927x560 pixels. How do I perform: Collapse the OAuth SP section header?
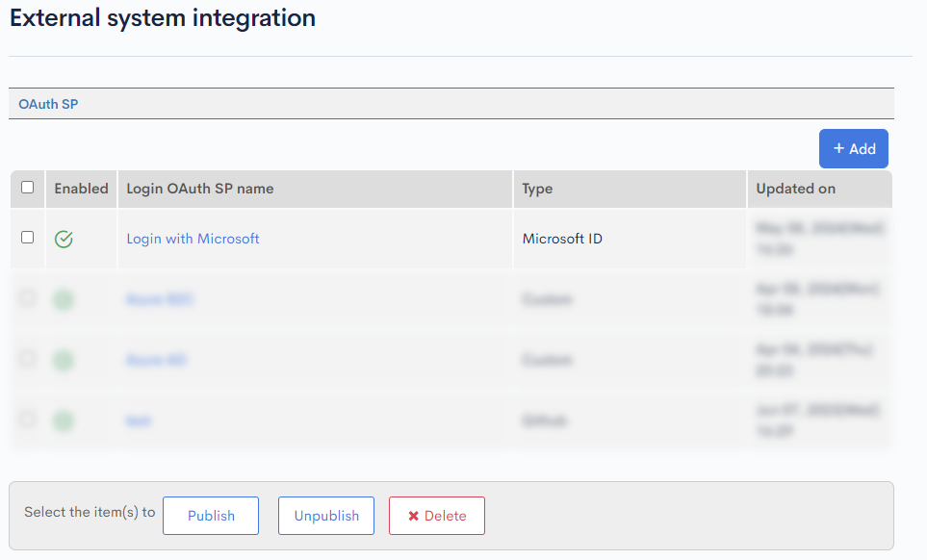click(48, 103)
